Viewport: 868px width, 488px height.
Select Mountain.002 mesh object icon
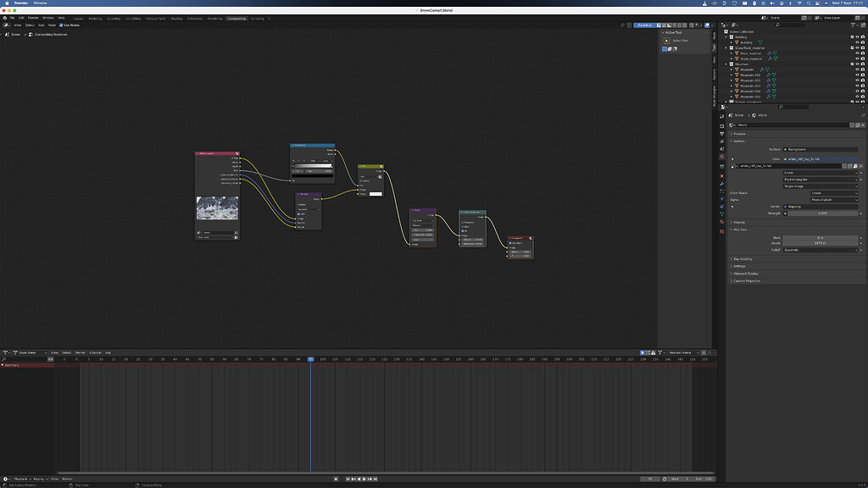coord(737,80)
